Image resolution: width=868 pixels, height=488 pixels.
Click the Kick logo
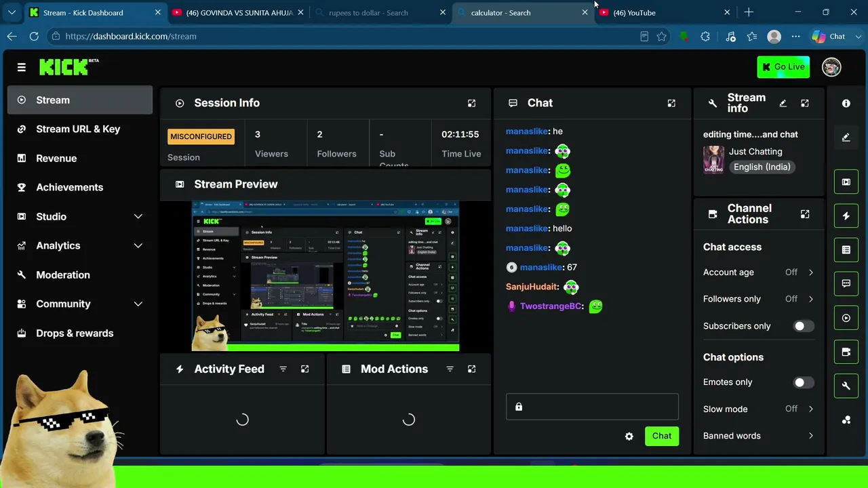(x=68, y=66)
